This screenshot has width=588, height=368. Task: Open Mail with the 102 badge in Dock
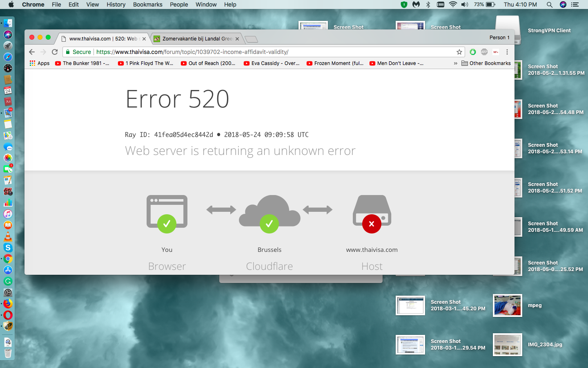coord(8,113)
